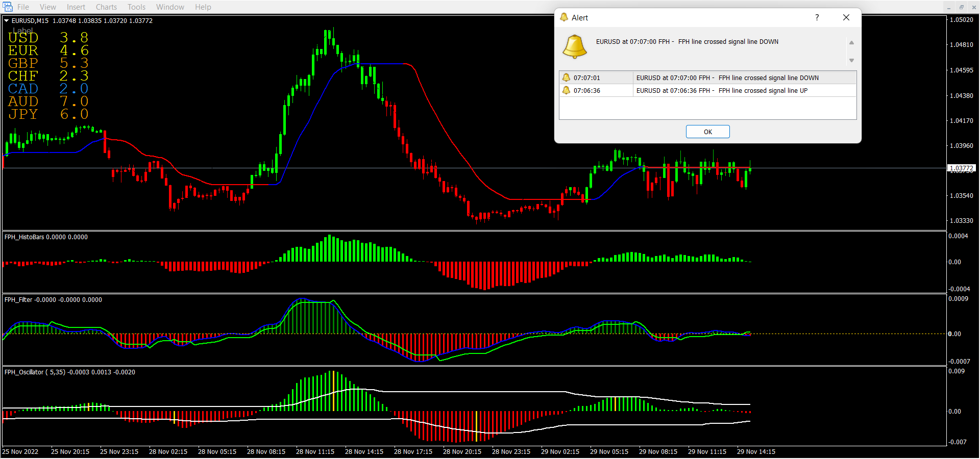The width and height of the screenshot is (980, 459).
Task: Click the large golden bell alert icon
Action: 574,47
